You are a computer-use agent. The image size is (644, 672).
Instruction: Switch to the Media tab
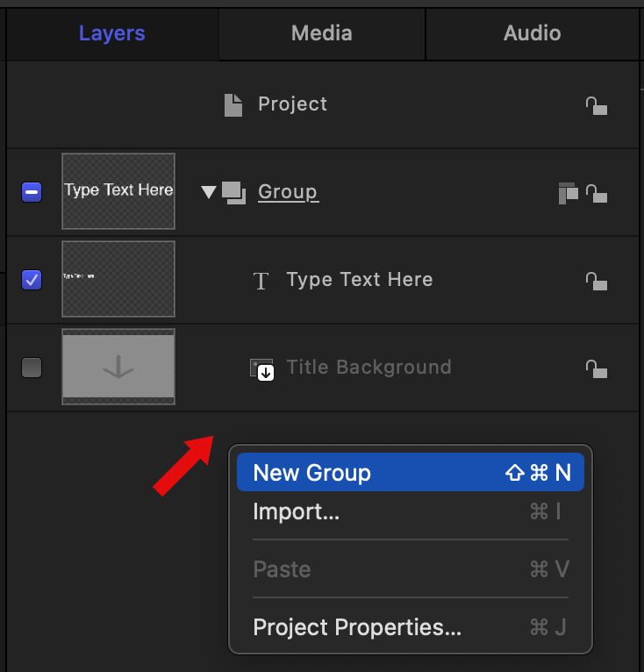coord(321,33)
